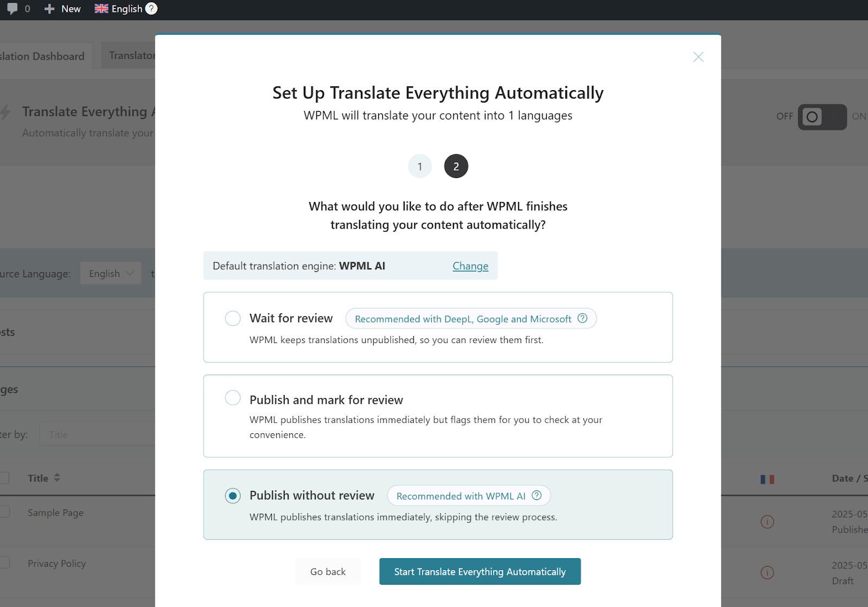Click the Go back button
Image resolution: width=868 pixels, height=607 pixels.
(x=328, y=572)
